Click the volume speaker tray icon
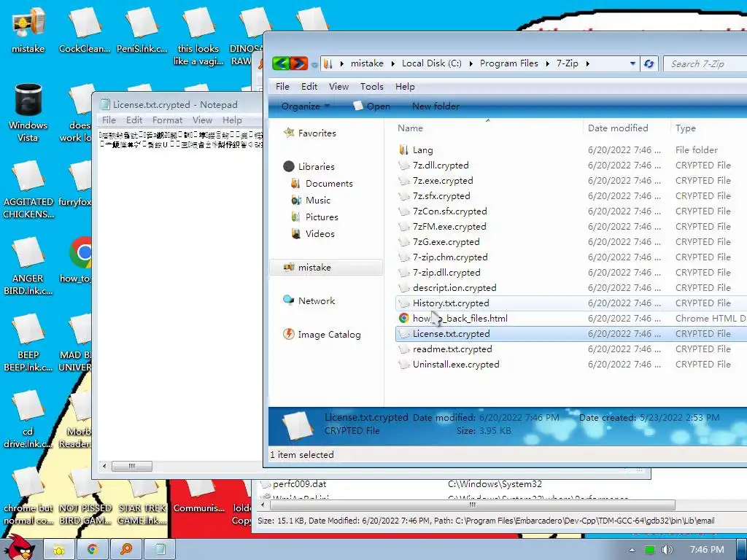This screenshot has height=560, width=747. 667,550
